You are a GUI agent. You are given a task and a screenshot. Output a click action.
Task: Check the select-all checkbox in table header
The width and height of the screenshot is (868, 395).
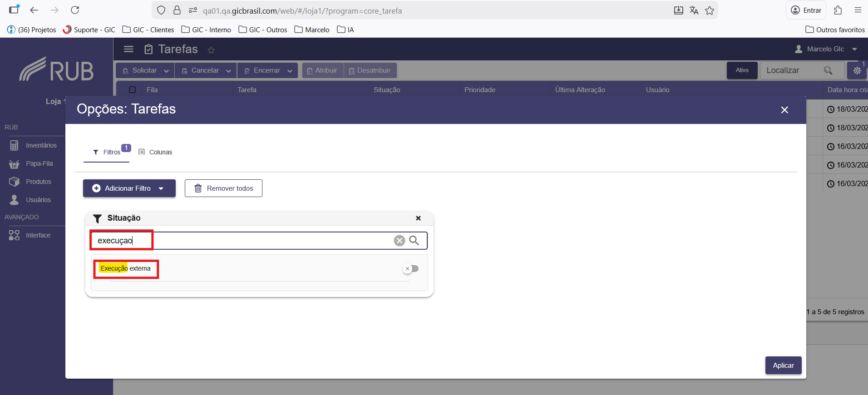click(133, 90)
